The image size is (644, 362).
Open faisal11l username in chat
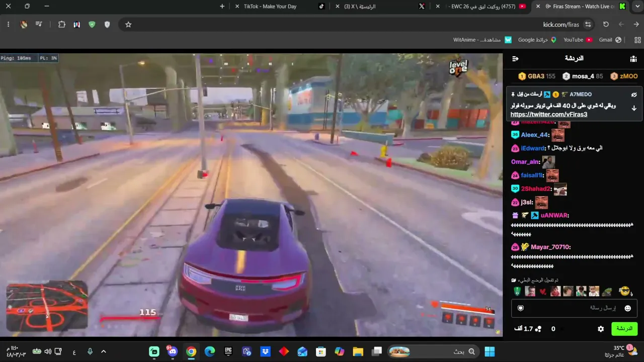point(532,175)
